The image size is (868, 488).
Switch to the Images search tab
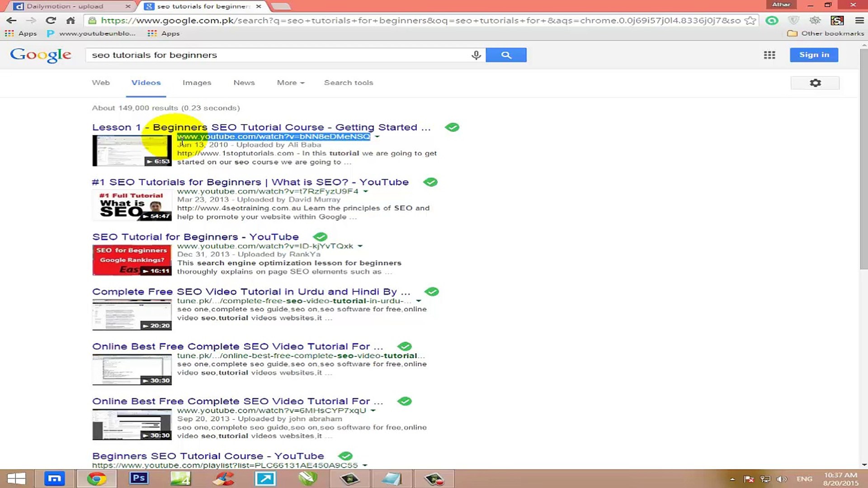(x=197, y=83)
